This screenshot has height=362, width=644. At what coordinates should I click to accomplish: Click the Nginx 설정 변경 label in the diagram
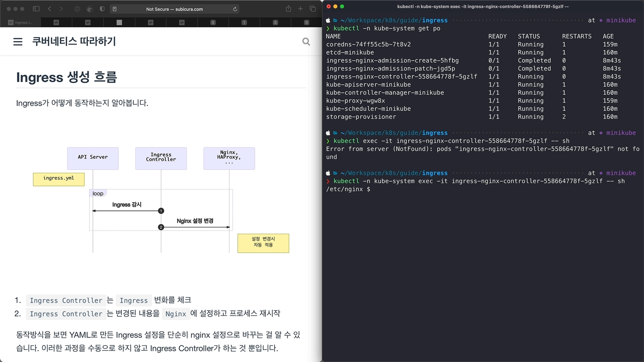(x=195, y=221)
